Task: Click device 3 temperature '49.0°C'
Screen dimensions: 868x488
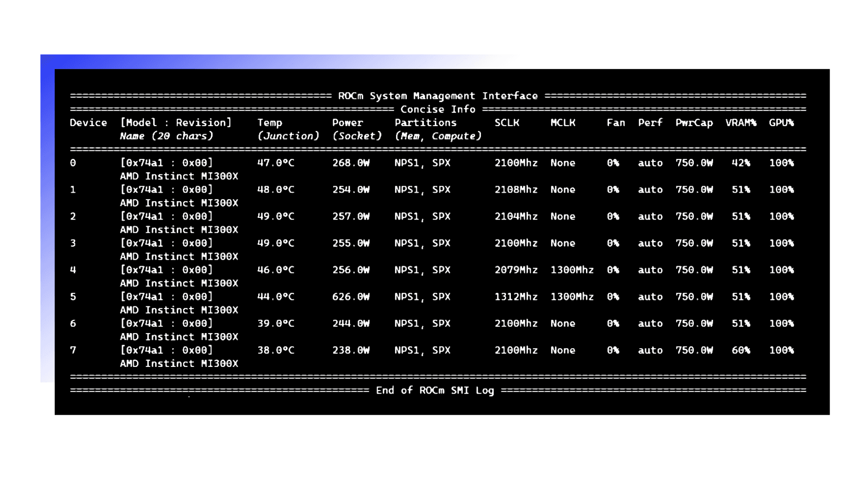Action: coord(276,243)
